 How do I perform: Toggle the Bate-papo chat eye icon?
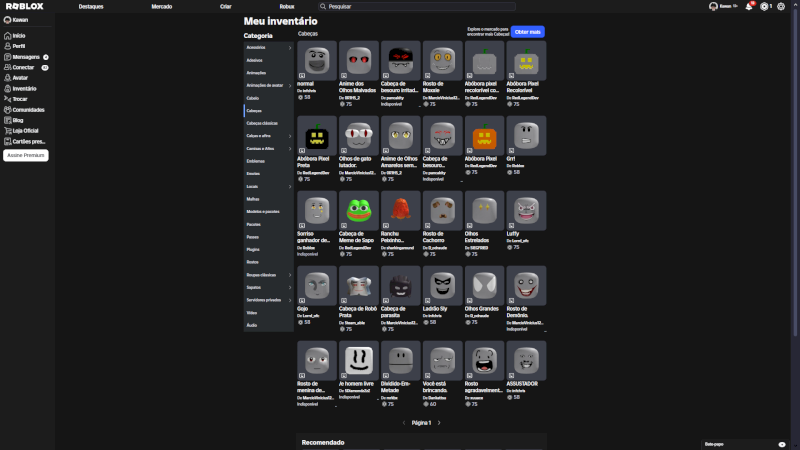pos(782,444)
